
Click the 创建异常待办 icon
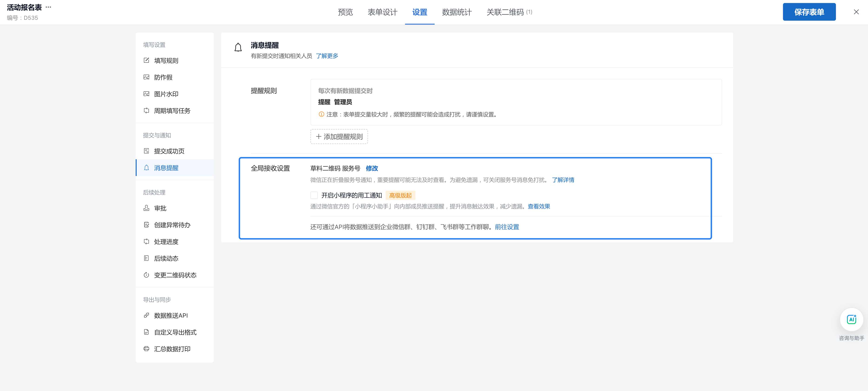(x=146, y=225)
